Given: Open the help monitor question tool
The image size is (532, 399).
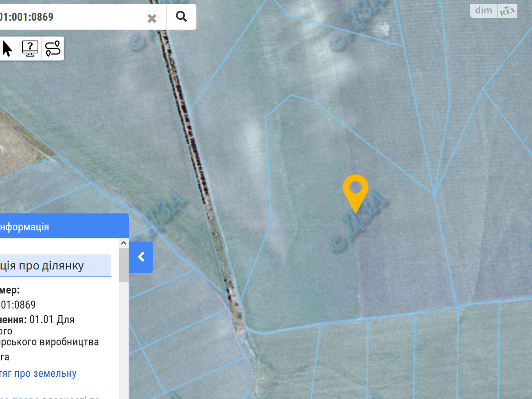Looking at the screenshot, I should click(x=30, y=49).
